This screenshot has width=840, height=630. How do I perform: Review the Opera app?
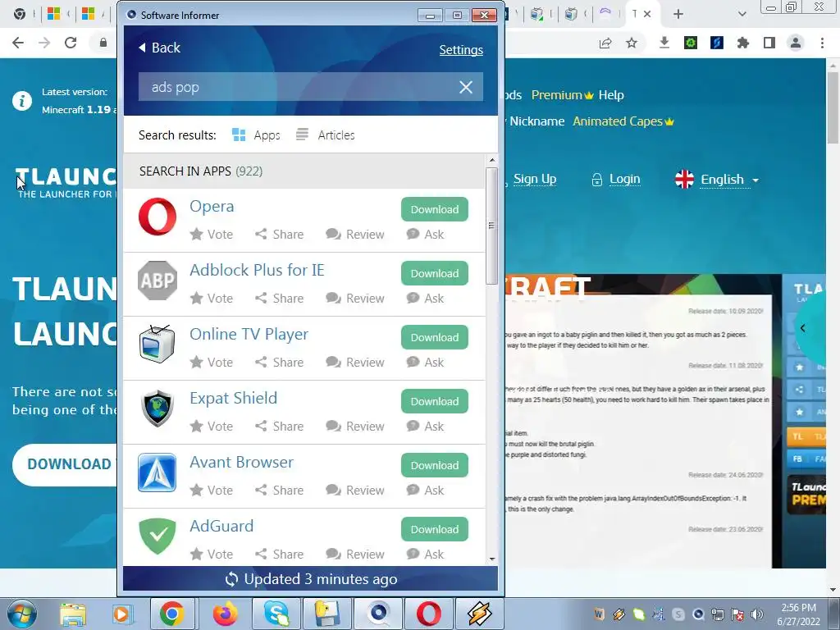pos(354,234)
